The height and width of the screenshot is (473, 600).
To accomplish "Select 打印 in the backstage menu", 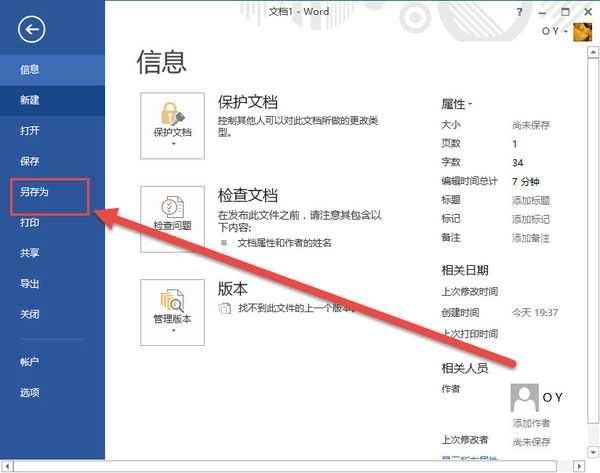I will point(52,222).
